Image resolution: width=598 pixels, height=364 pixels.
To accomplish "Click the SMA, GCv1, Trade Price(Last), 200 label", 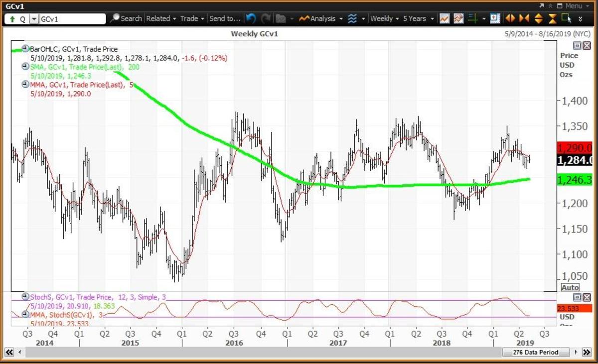I will tap(84, 67).
